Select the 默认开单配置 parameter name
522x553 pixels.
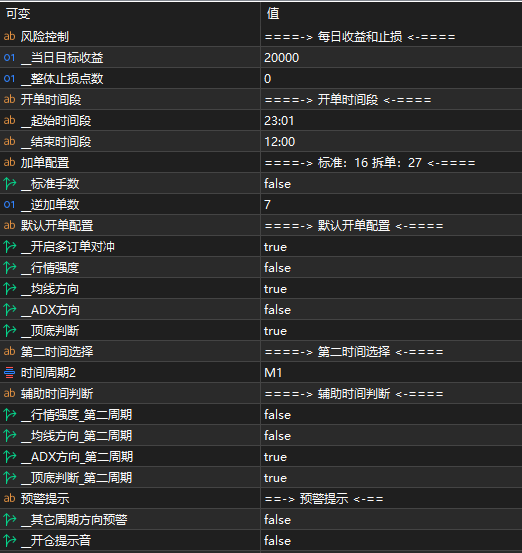point(57,226)
